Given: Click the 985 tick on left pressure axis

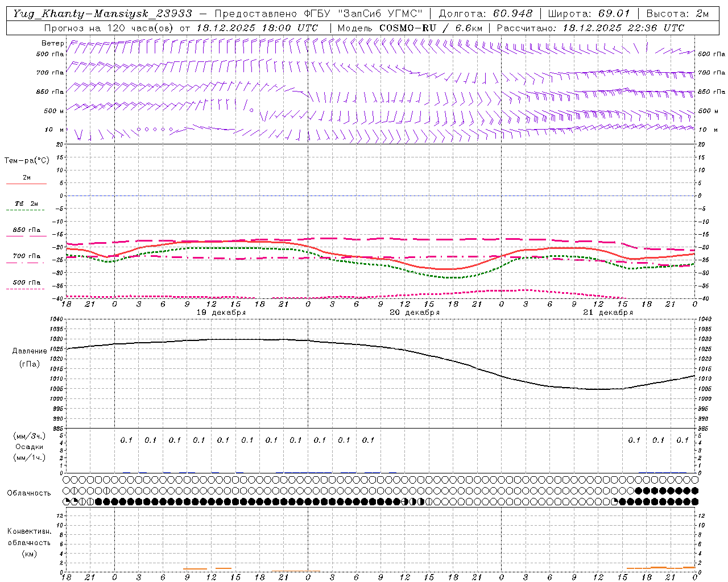Looking at the screenshot, I should [59, 429].
